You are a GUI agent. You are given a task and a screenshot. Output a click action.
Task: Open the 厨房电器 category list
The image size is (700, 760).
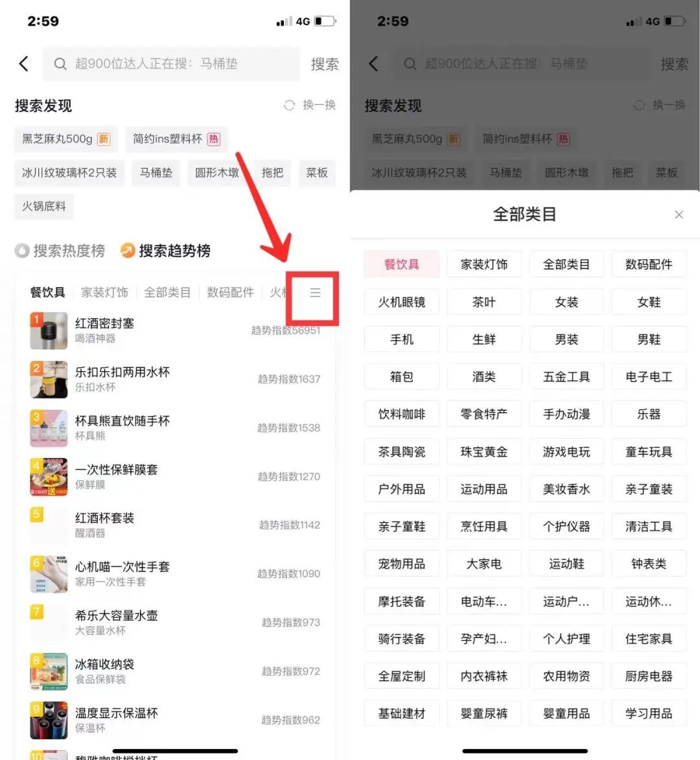(x=649, y=676)
